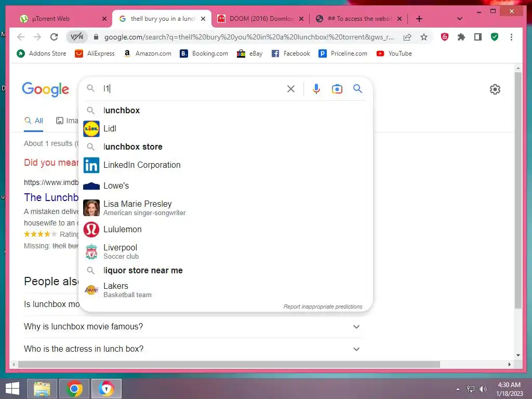Search by image with camera icon
This screenshot has height=399, width=532.
(337, 89)
